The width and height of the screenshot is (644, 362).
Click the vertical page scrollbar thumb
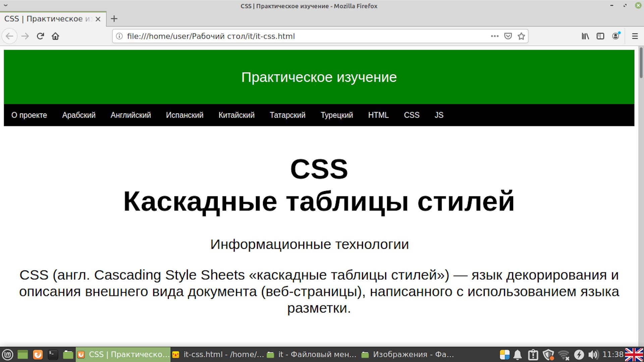pos(641,63)
